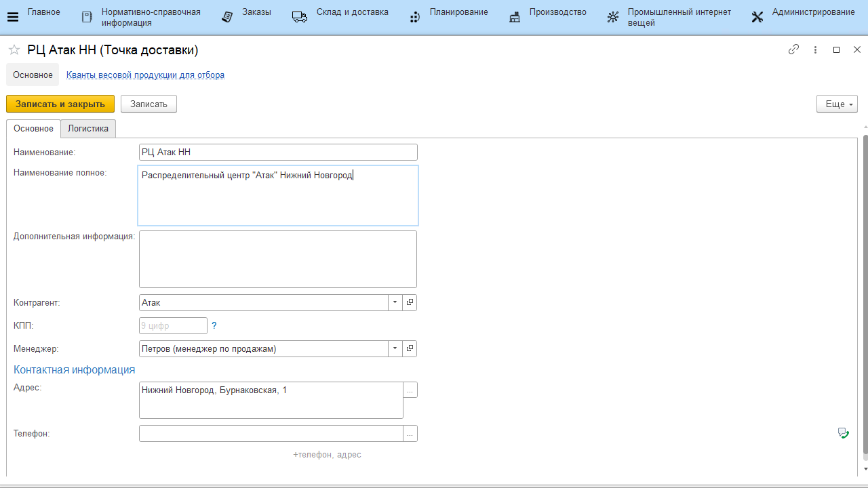Open Контрагент record with the open icon
Screen dimensions: 868x488
[x=410, y=303]
